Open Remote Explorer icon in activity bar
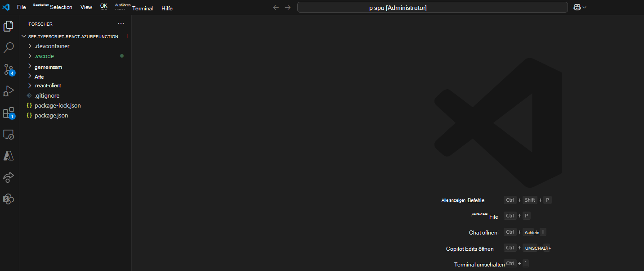The image size is (644, 271). click(9, 135)
